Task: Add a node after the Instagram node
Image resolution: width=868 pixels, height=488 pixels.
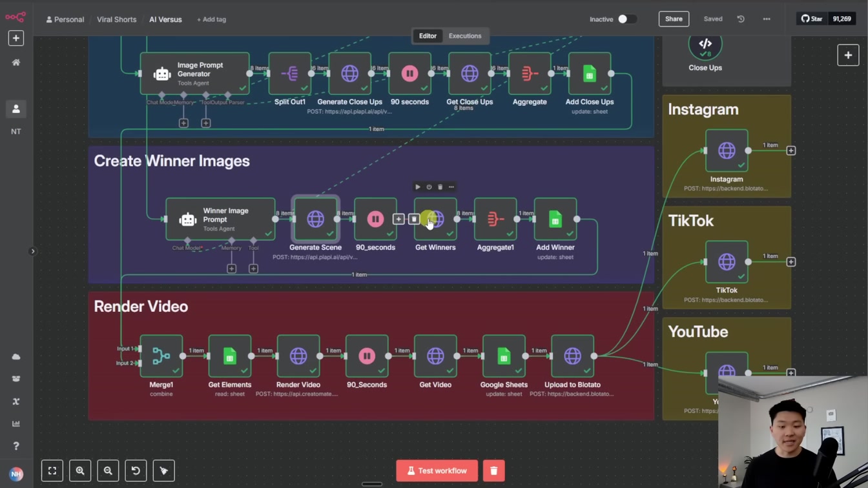Action: point(790,150)
